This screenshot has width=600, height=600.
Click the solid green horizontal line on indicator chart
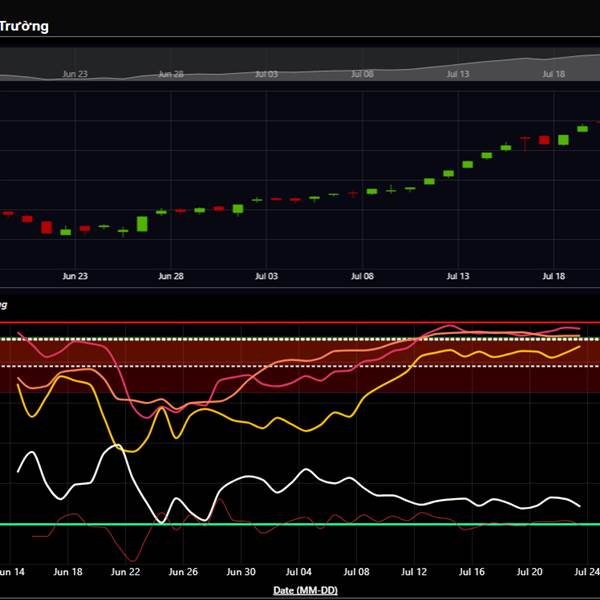(x=300, y=524)
